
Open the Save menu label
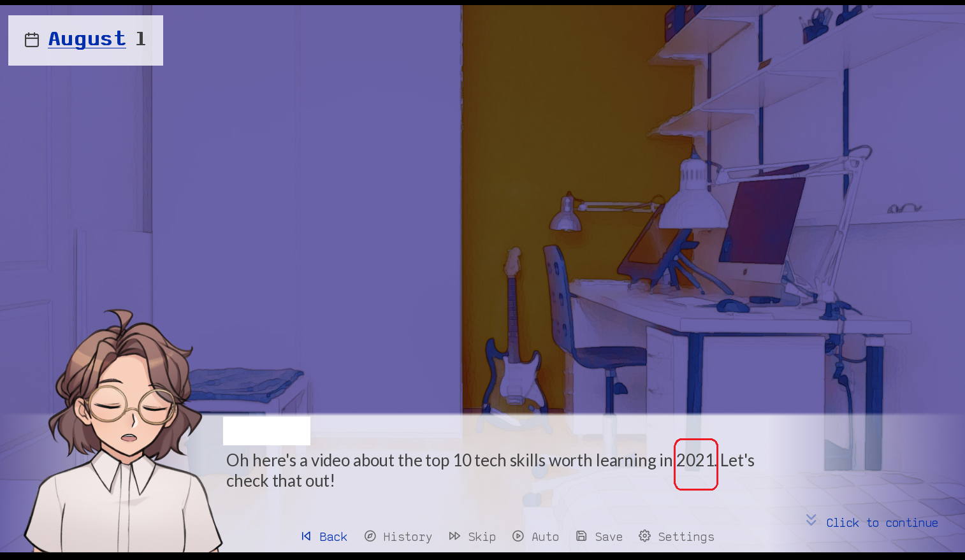[x=609, y=536]
